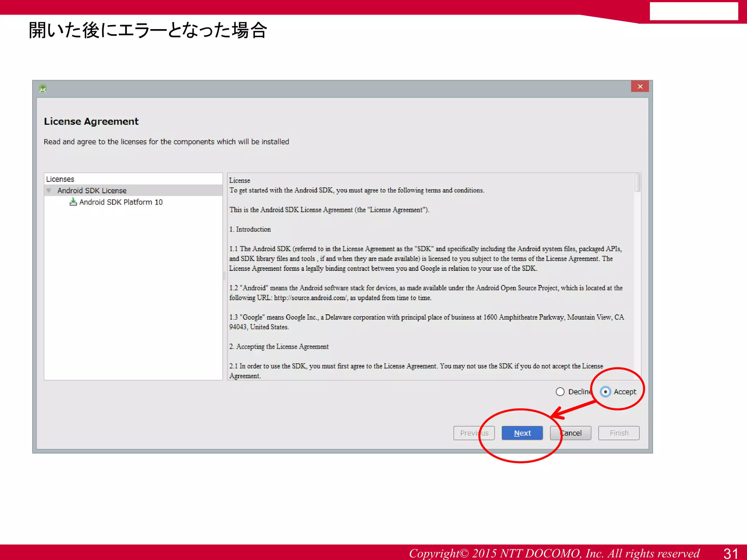
Task: Click the 'Read and agree to the licenses' subtitle
Action: pyautogui.click(x=166, y=142)
